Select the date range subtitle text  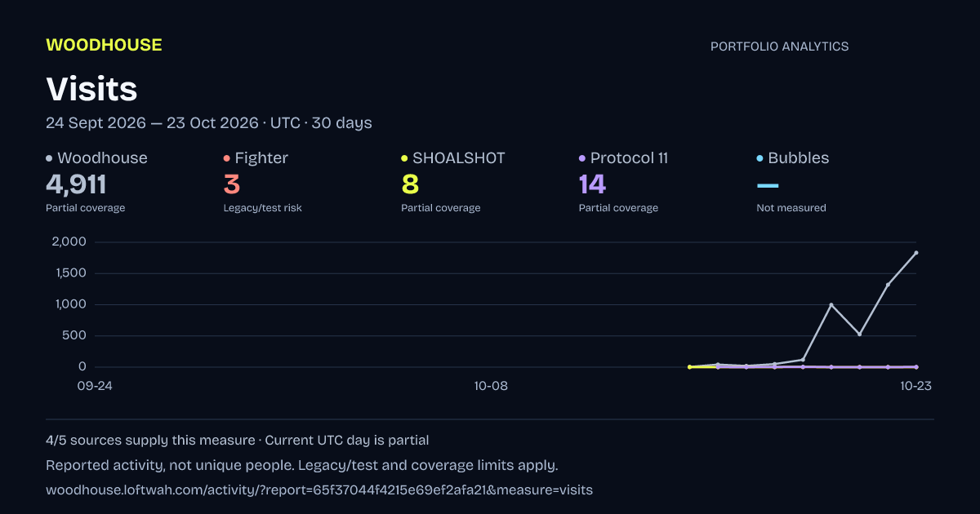(209, 123)
